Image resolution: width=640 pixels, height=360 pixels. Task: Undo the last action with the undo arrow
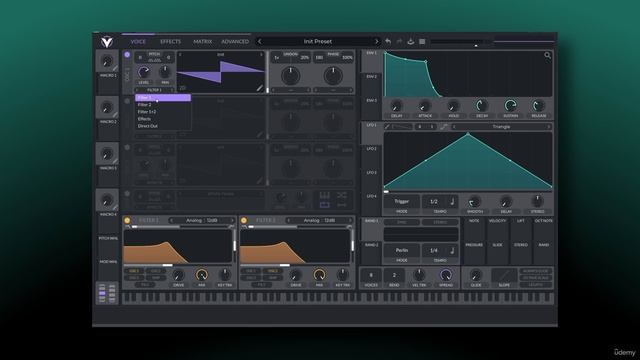pos(388,41)
